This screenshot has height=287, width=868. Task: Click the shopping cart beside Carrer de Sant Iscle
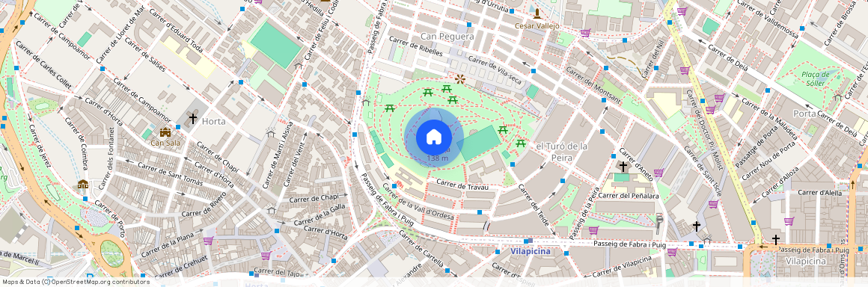point(712,204)
